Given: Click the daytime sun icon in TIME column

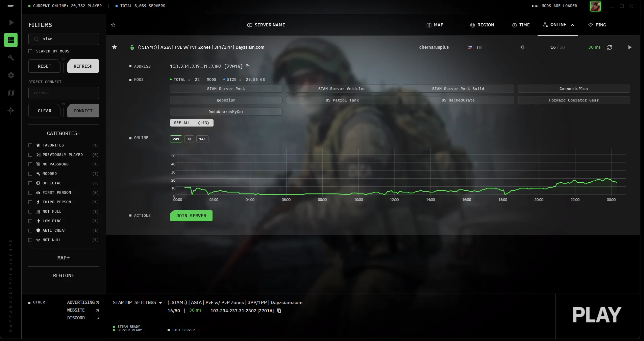Looking at the screenshot, I should (522, 47).
